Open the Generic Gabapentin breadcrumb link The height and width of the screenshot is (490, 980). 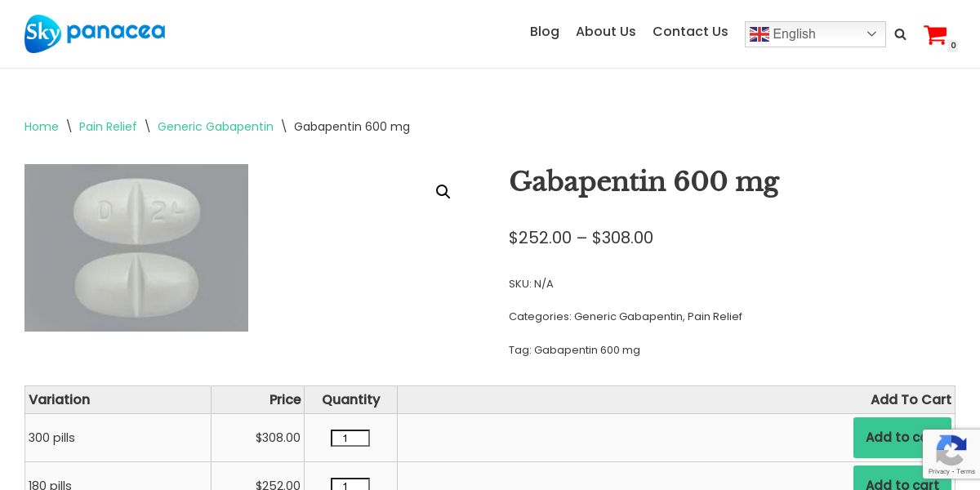coord(216,127)
